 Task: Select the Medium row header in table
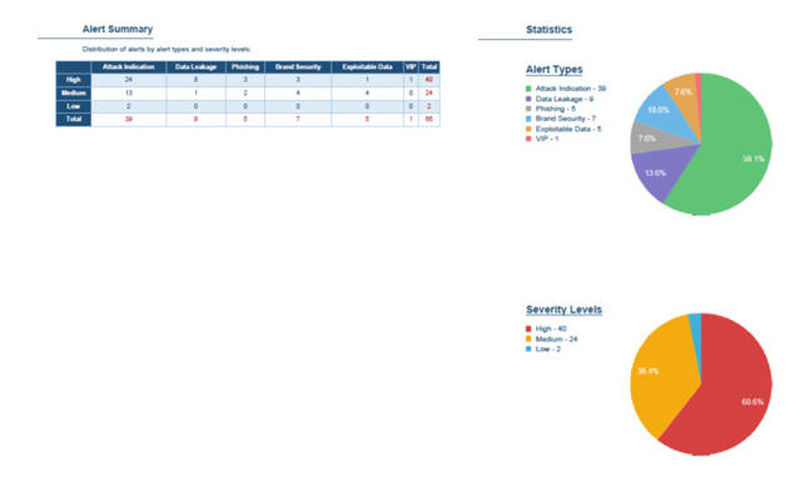coord(73,92)
